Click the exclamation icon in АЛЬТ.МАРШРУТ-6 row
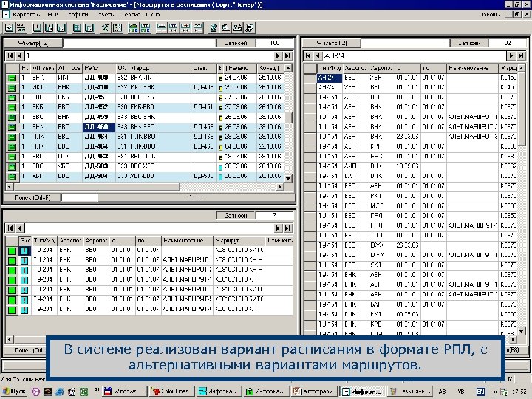This screenshot has width=532, height=399. coord(24,310)
